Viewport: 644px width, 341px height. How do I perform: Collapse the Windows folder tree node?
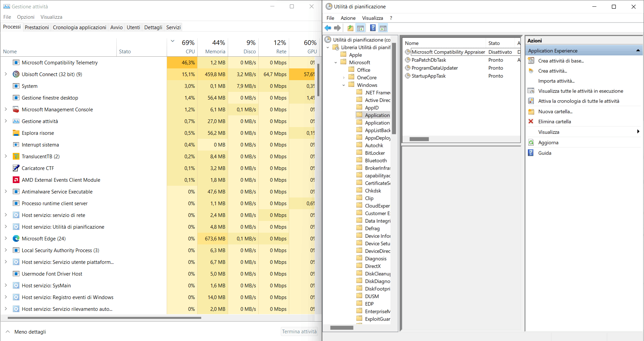click(x=344, y=85)
